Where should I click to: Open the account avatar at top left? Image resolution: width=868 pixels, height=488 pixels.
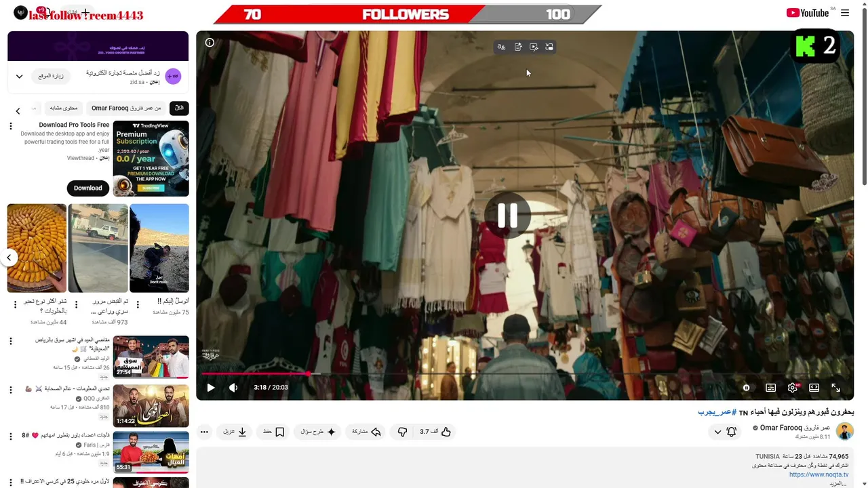[21, 13]
